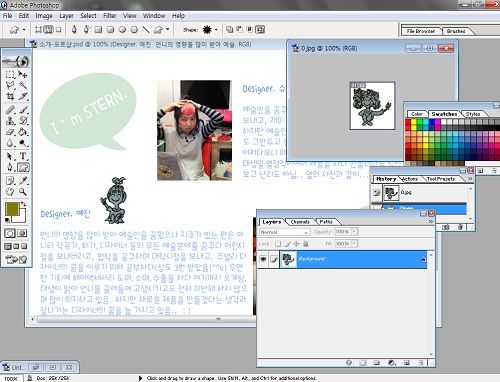Image resolution: width=500 pixels, height=382 pixels.
Task: Click the foreground olive color swatch
Action: click(x=12, y=209)
